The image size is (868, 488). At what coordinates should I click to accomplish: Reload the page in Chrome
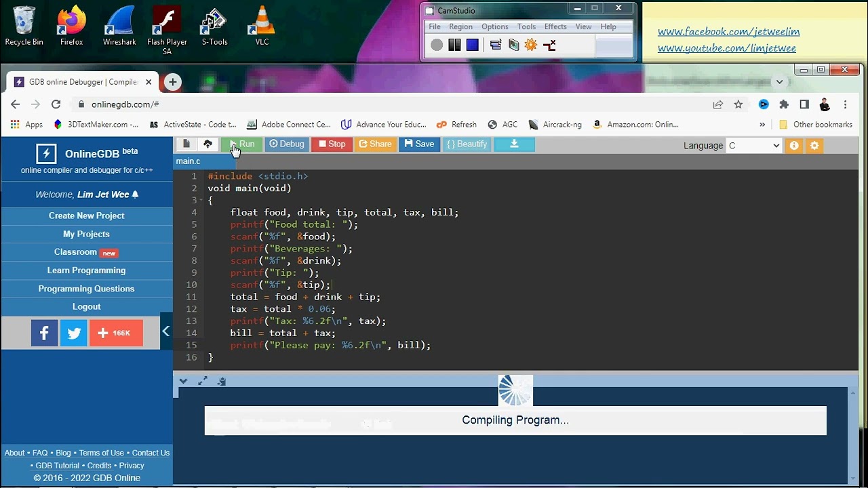56,104
